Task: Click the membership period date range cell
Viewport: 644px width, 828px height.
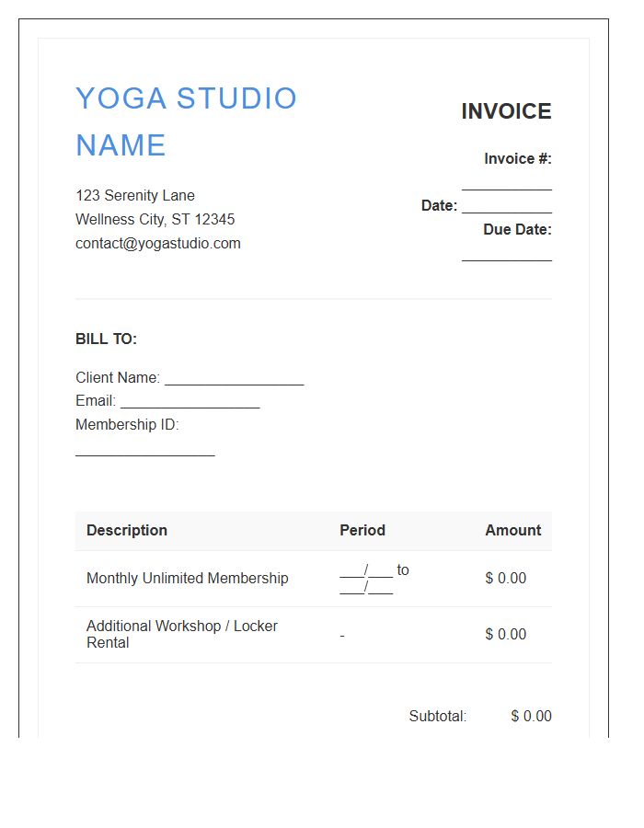Action: click(x=374, y=579)
